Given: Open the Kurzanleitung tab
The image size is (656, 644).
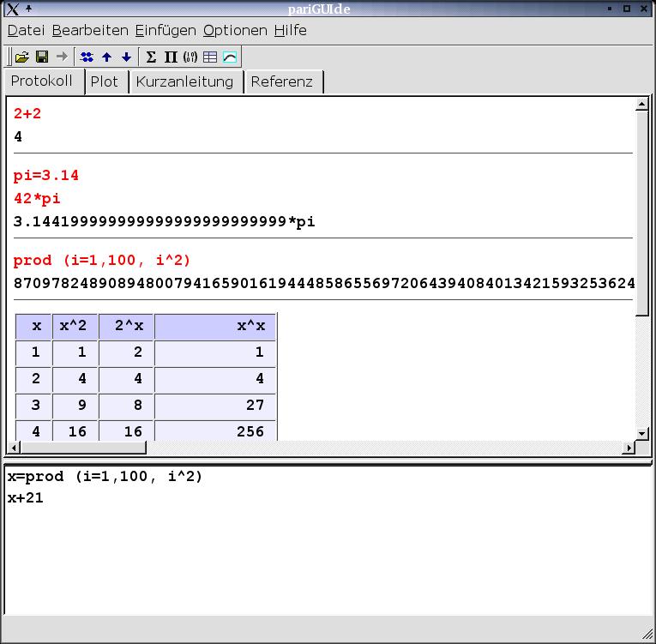Looking at the screenshot, I should [x=184, y=81].
